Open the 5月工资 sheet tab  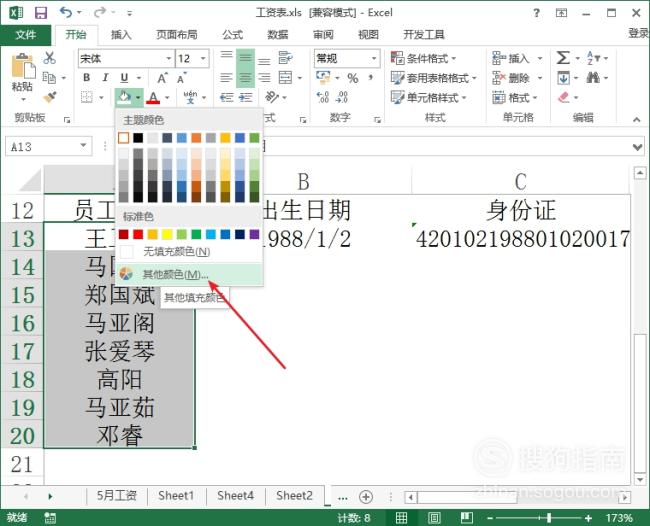point(117,496)
